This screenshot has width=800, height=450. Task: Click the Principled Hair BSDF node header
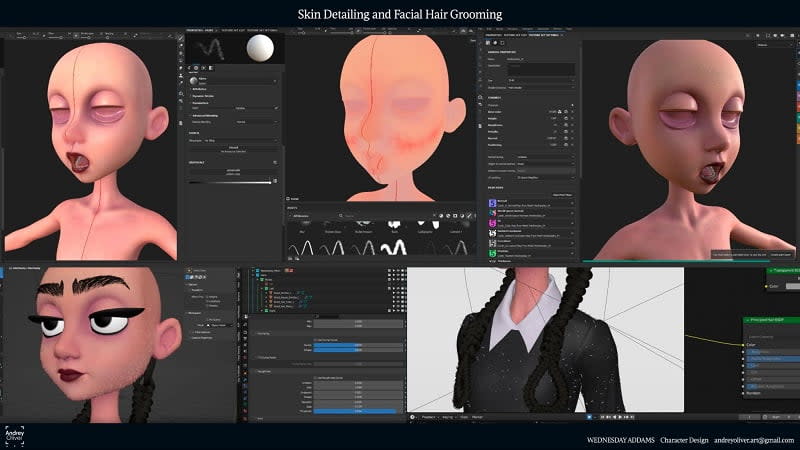point(771,320)
